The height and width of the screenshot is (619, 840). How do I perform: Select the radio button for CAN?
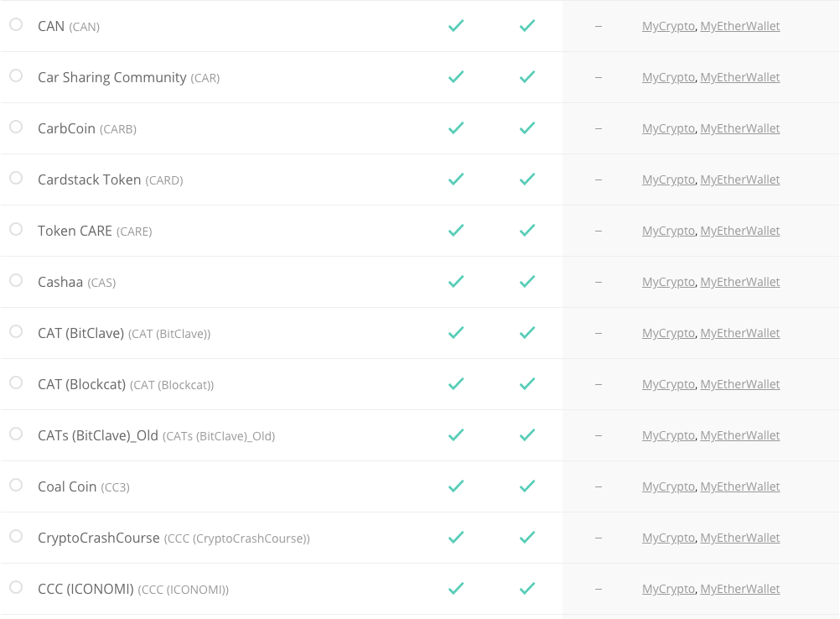[x=15, y=25]
